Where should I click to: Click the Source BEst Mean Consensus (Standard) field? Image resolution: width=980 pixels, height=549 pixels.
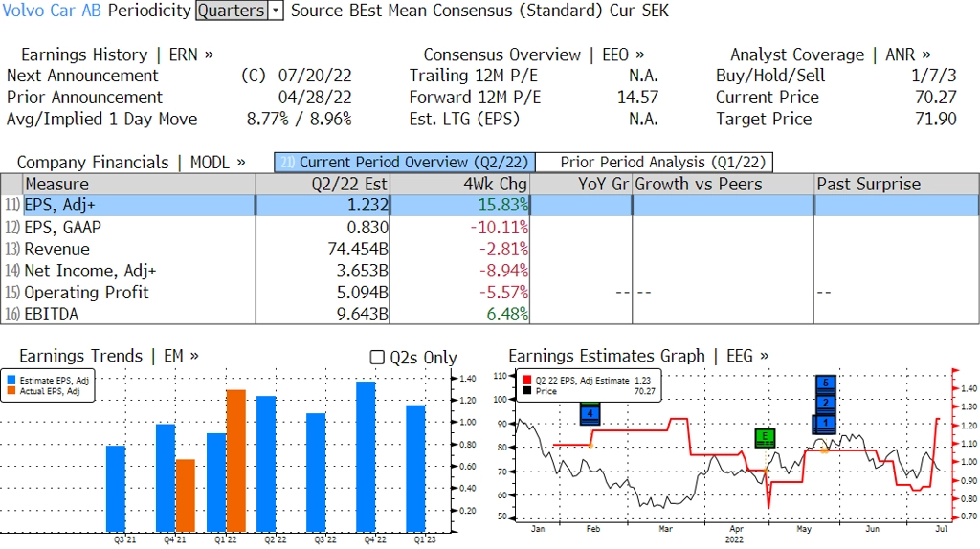pos(446,11)
